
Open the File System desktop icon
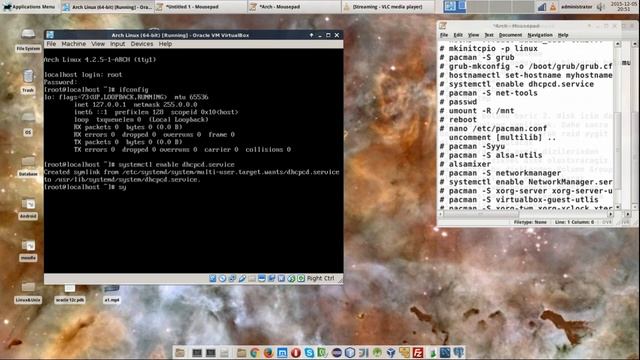tap(28, 40)
